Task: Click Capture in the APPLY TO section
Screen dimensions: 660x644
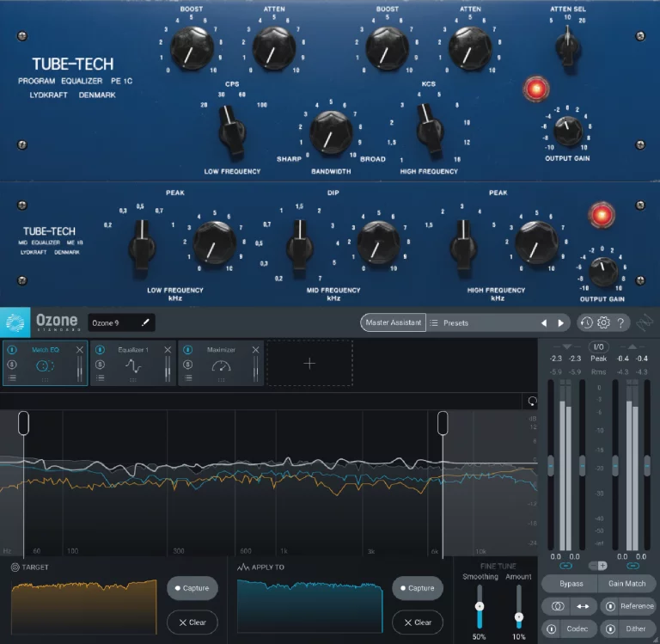Action: click(x=417, y=588)
